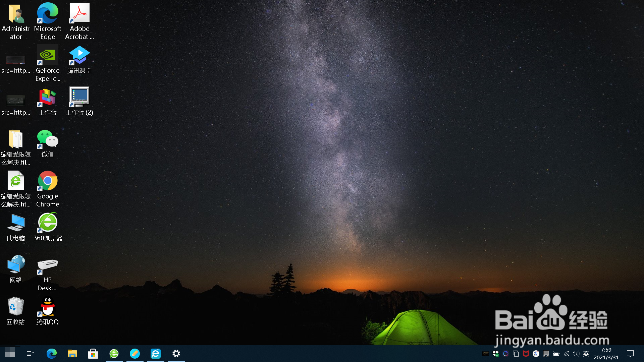Image resolution: width=644 pixels, height=362 pixels.
Task: Open Microsoft Store taskbar icon
Action: click(x=93, y=353)
